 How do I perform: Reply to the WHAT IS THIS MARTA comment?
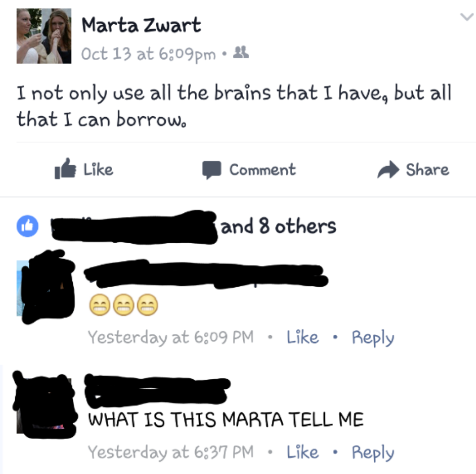click(x=373, y=453)
